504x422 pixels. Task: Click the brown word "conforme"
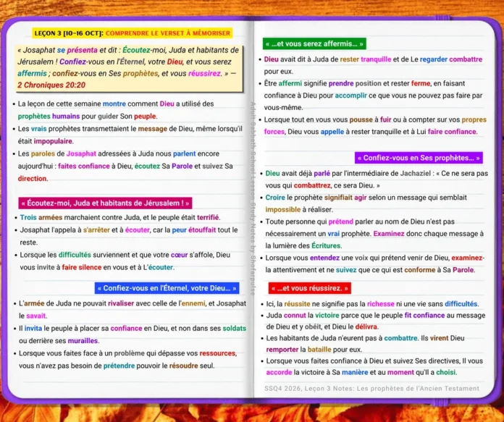[x=419, y=270]
